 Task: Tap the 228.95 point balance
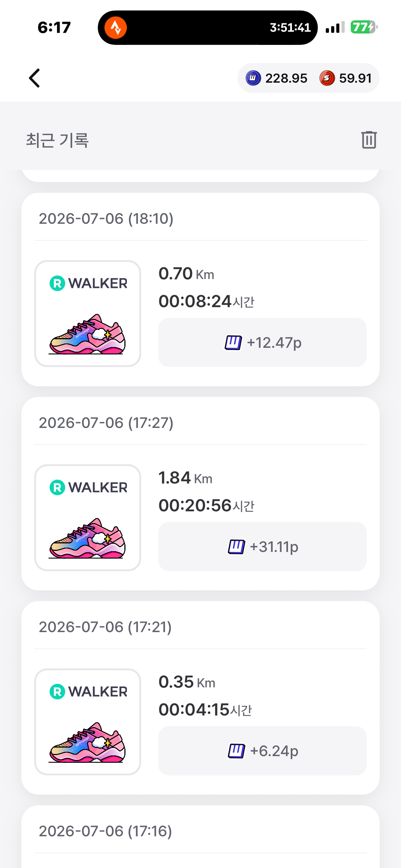click(286, 78)
